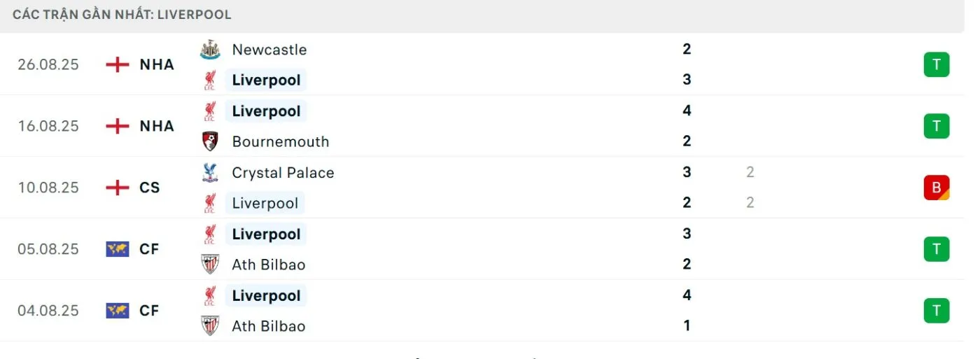Click Bournemouth club crest icon
The width and height of the screenshot is (980, 359).
[x=210, y=141]
